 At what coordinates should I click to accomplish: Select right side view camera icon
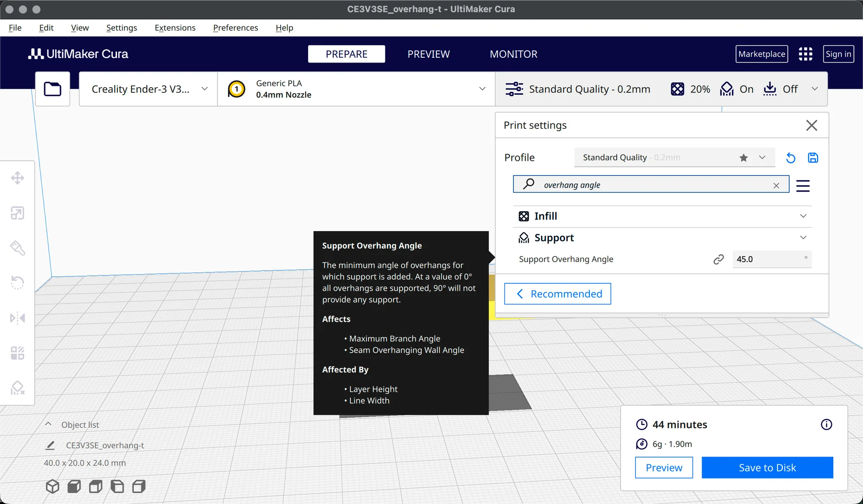click(x=139, y=486)
